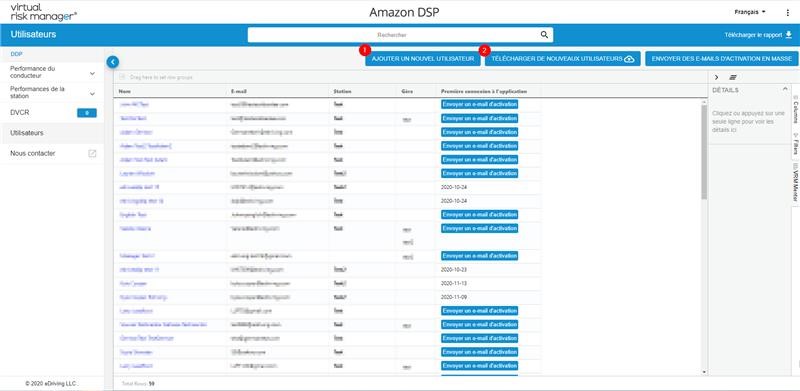Click the DDP breadcrumb in the sidebar
The height and width of the screenshot is (391, 800).
tap(16, 54)
